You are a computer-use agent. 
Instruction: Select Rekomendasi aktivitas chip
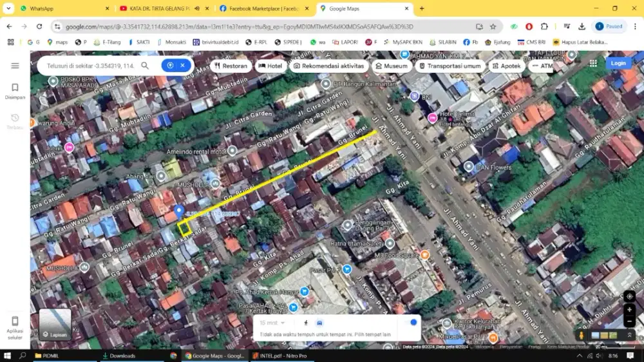329,66
